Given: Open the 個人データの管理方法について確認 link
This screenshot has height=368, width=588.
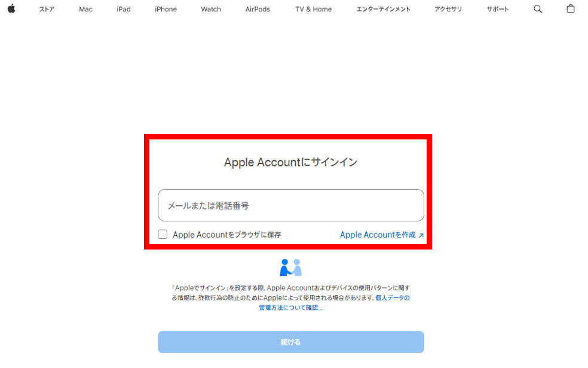Looking at the screenshot, I should click(x=334, y=303).
